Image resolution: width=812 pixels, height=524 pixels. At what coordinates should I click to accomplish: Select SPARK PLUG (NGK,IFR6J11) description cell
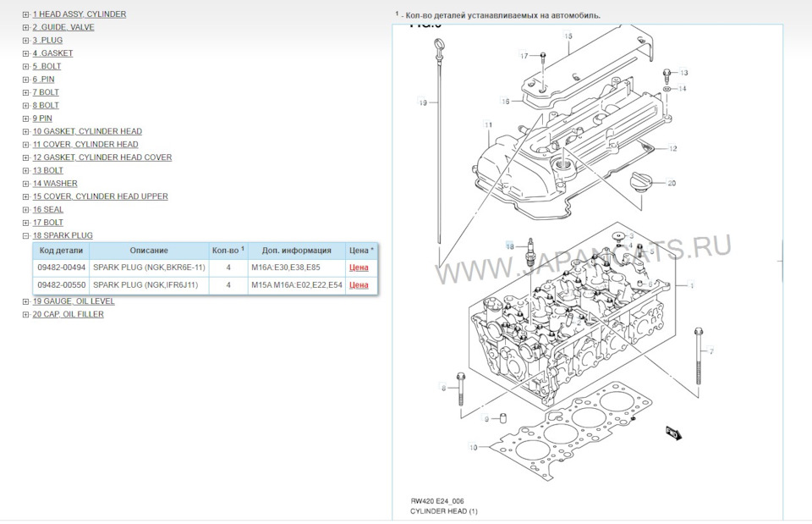pyautogui.click(x=149, y=285)
